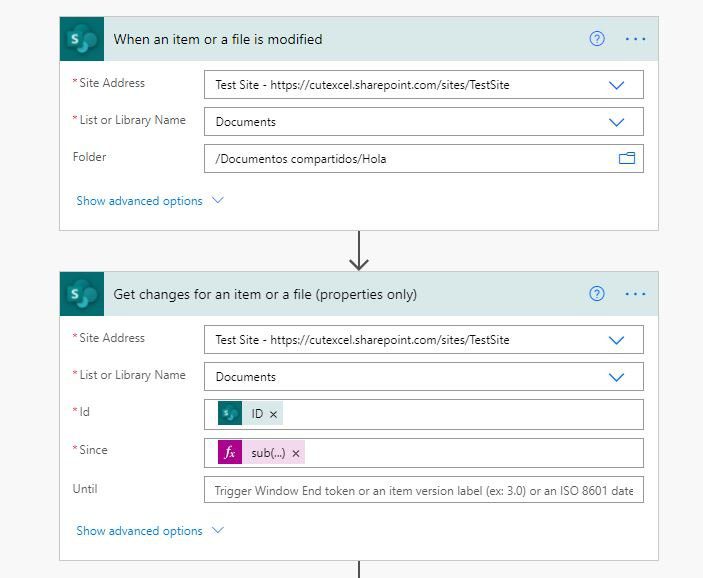Image resolution: width=703 pixels, height=578 pixels.
Task: Click the fx expression icon in Since
Action: pos(230,452)
